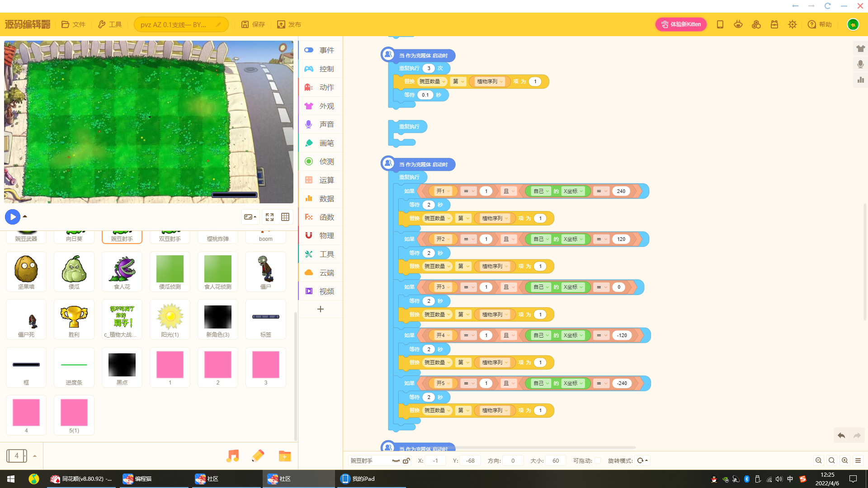Select the 控制 block category
This screenshot has height=488, width=868.
(321, 69)
